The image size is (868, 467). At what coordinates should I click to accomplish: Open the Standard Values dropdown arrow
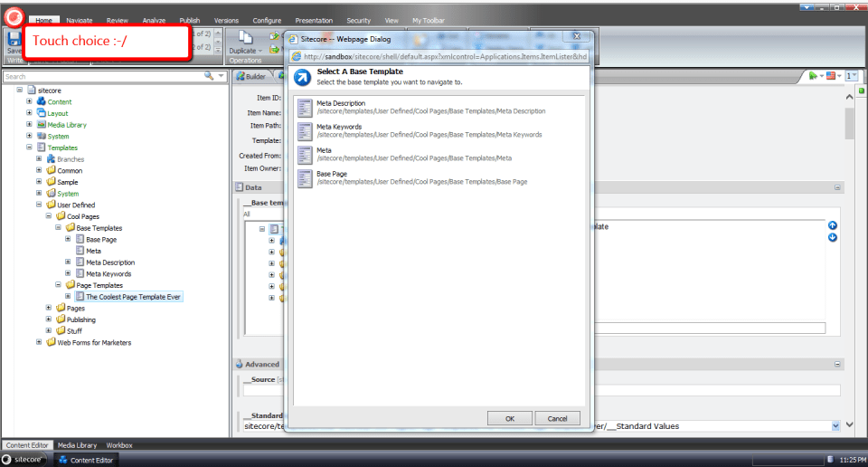(x=835, y=426)
